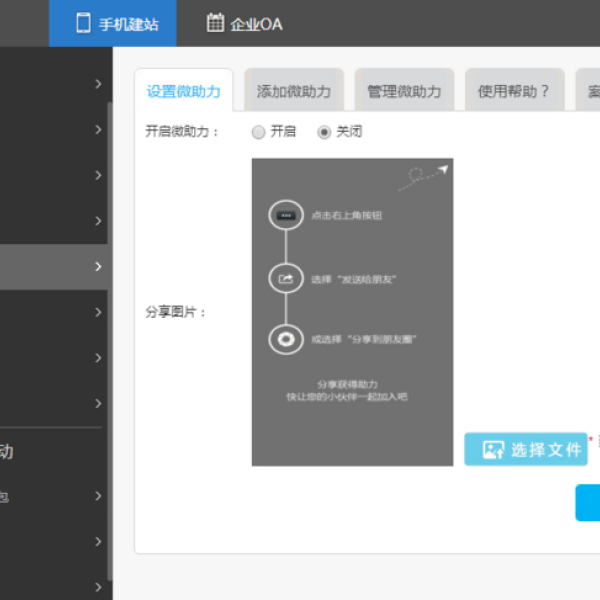Open the 管理微助力 tab
The width and height of the screenshot is (600, 600).
[404, 91]
